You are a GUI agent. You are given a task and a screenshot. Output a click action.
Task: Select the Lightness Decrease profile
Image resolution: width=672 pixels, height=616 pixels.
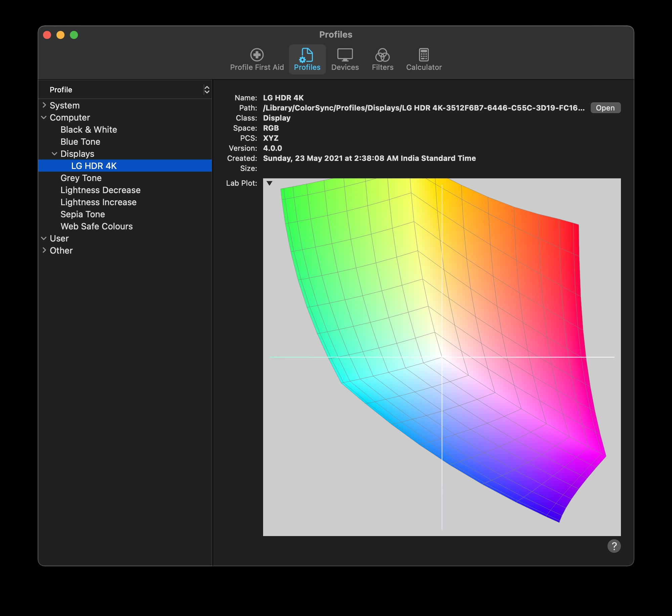coord(100,190)
